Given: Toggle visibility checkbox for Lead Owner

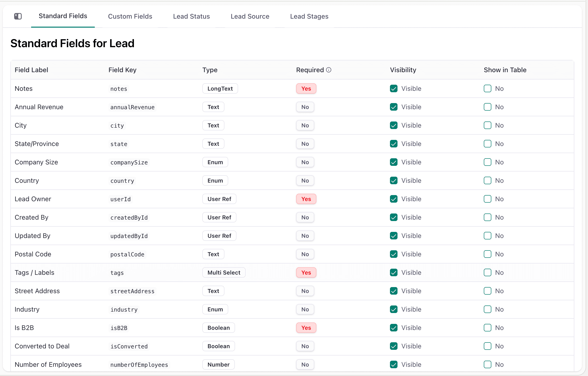Looking at the screenshot, I should [394, 199].
